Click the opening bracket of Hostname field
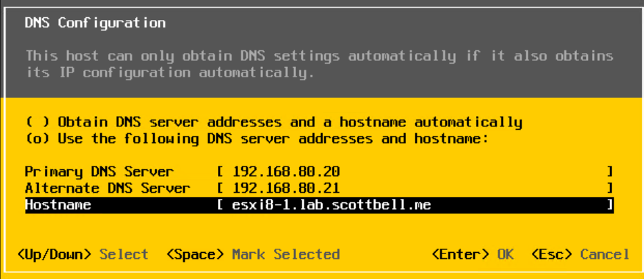This screenshot has width=644, height=279. click(220, 205)
